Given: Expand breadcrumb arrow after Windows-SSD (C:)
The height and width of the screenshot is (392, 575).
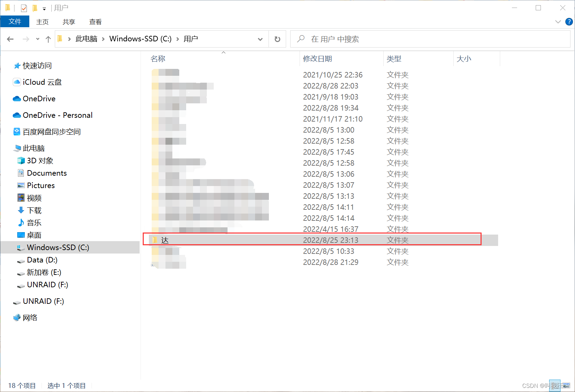Looking at the screenshot, I should click(178, 39).
